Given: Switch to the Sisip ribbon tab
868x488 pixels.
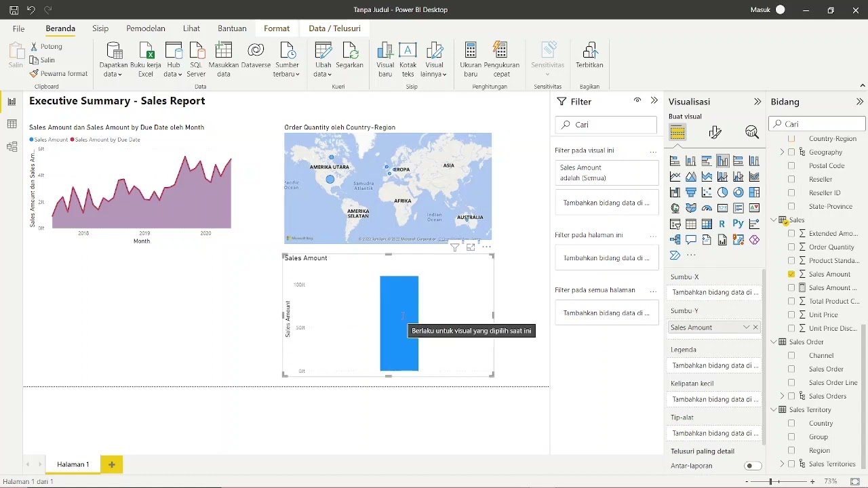Looking at the screenshot, I should coord(100,28).
